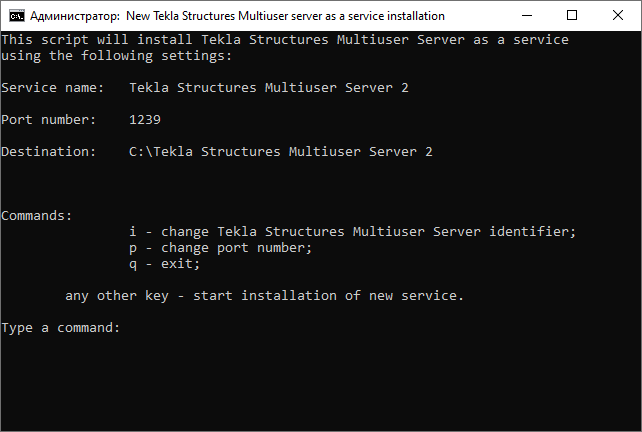The image size is (642, 432).
Task: Click the 'Type a command:' prompt
Action: coord(61,328)
